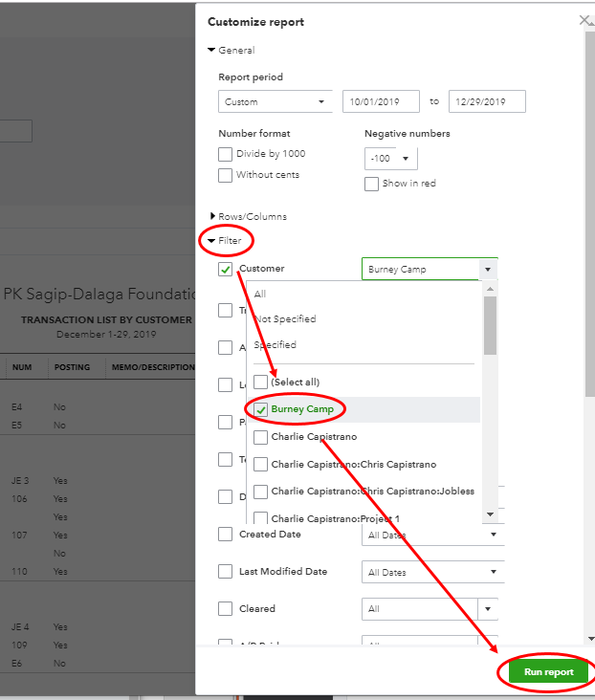The width and height of the screenshot is (595, 700).
Task: Click the POSTING column header in report
Action: [x=72, y=367]
